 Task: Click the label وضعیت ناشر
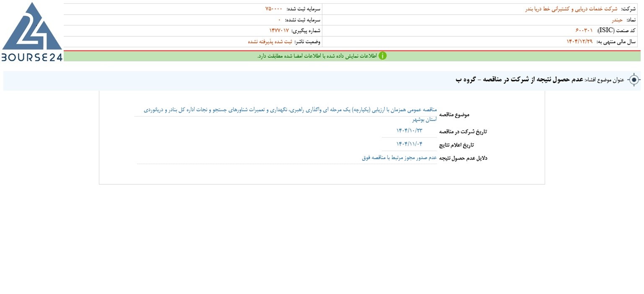point(307,41)
